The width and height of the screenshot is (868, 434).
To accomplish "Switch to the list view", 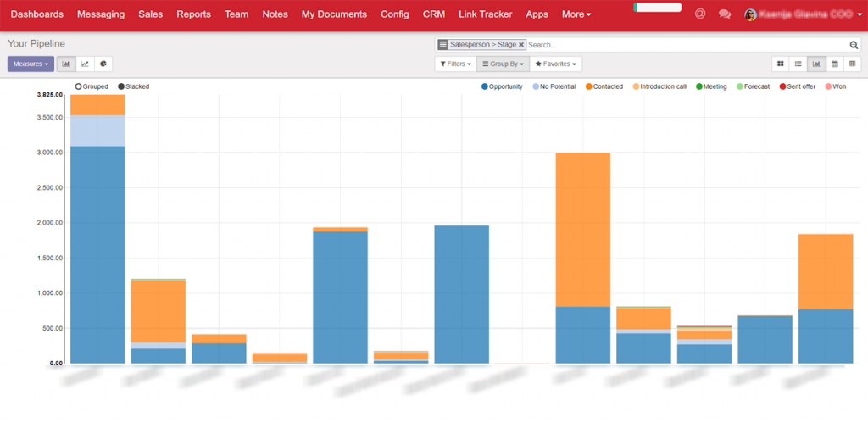I will (x=798, y=64).
